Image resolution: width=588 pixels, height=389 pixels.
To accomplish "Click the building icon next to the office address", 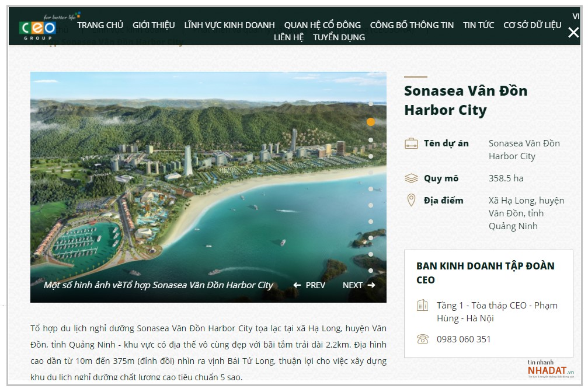I will (x=422, y=306).
